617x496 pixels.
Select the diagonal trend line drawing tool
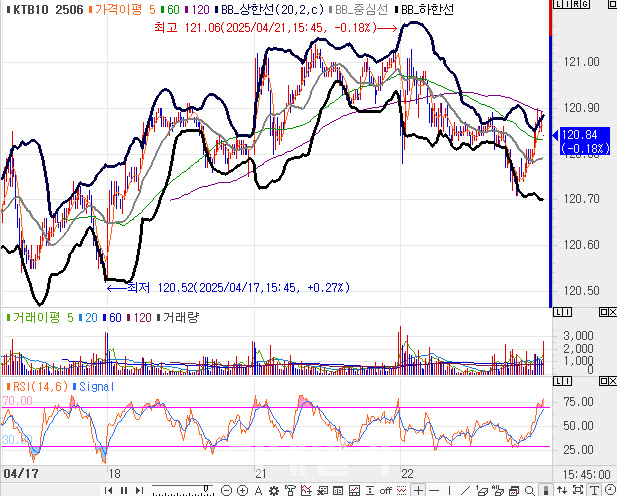(x=465, y=490)
